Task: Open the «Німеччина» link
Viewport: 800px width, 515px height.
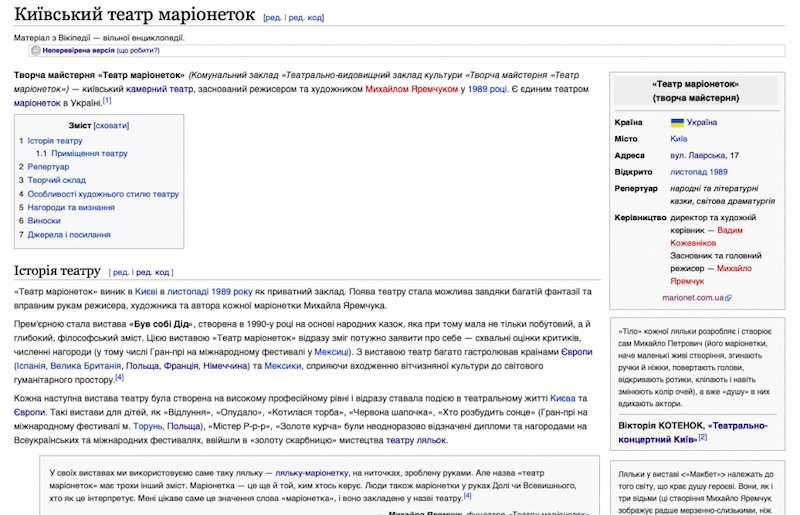Action: tap(226, 366)
